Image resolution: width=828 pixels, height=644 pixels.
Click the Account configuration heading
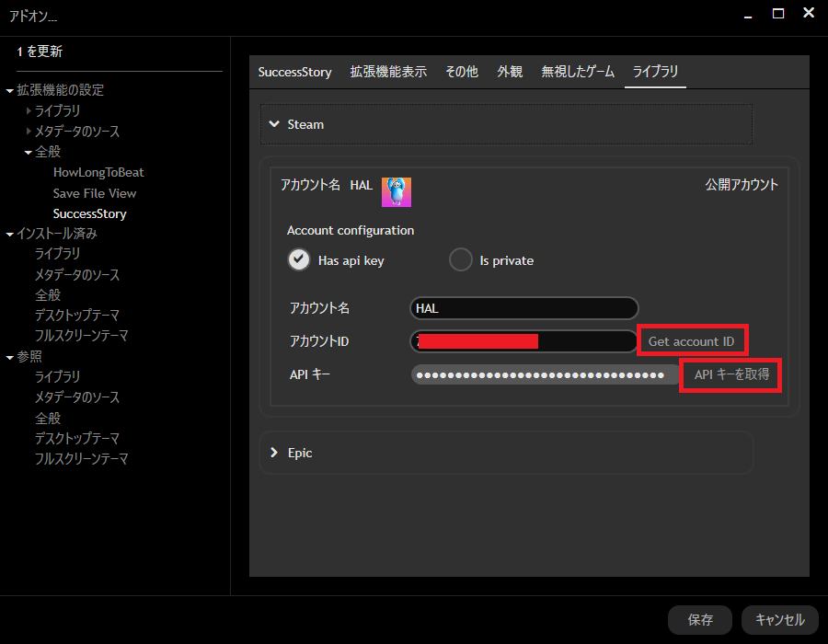click(x=351, y=231)
